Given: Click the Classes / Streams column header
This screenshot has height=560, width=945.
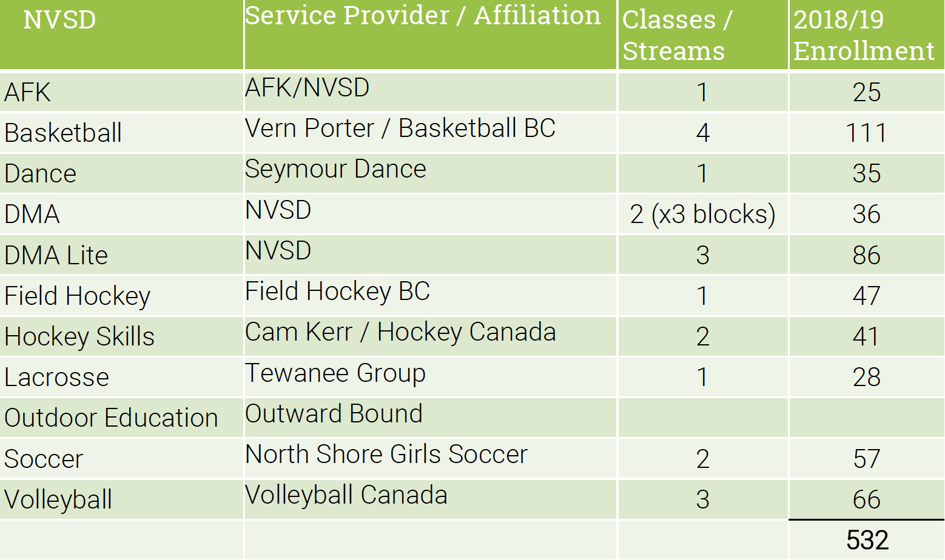Looking at the screenshot, I should click(678, 35).
